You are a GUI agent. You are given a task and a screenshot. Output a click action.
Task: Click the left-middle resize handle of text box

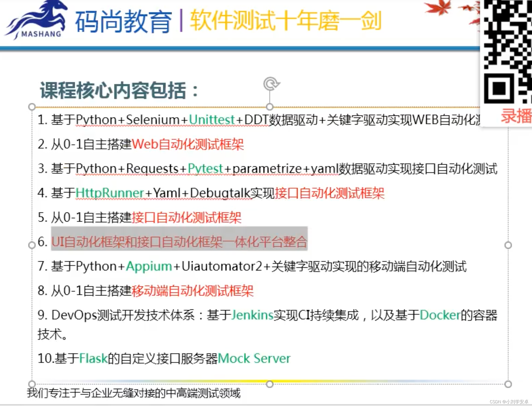(32, 245)
